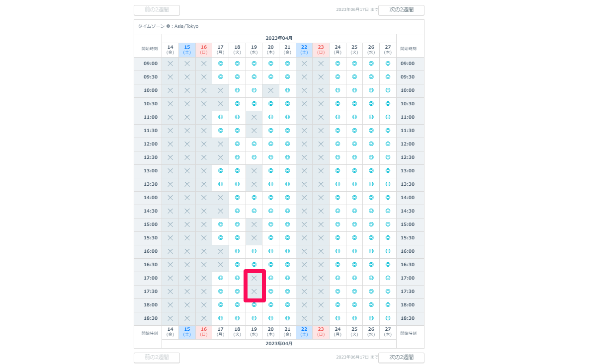590x364 pixels.
Task: Select available slot on the 27th at 09:00
Action: click(388, 64)
